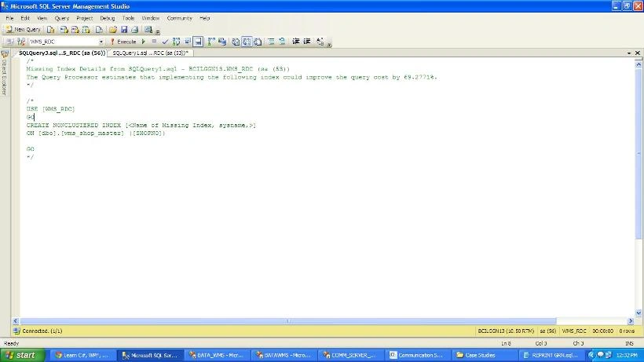Click Specify Values for Template Parameters icon
Viewport: 644px width, 362px height.
click(320, 42)
